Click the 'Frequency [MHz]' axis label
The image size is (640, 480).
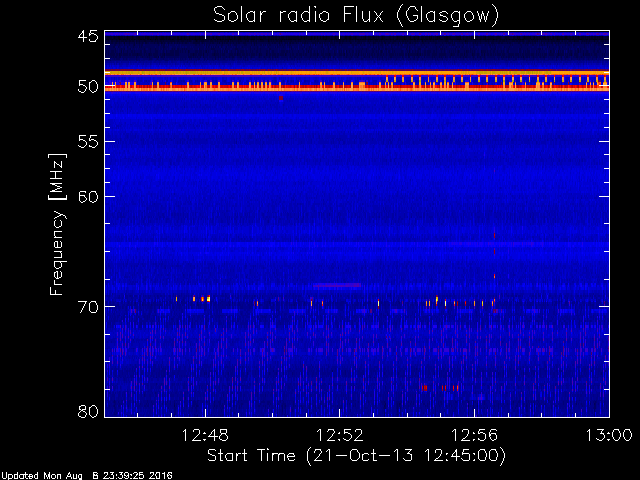pos(57,224)
